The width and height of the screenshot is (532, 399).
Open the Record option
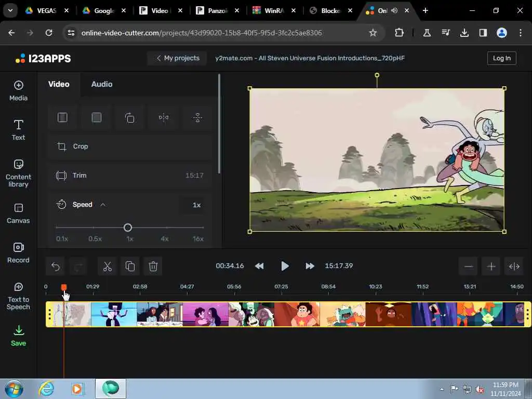[18, 253]
